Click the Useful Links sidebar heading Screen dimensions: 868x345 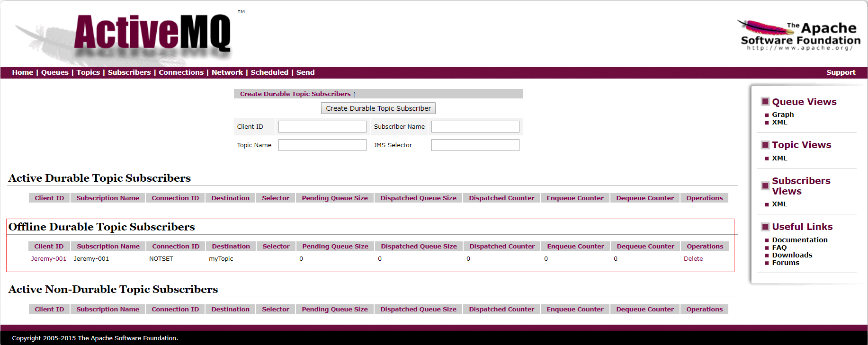pos(802,227)
